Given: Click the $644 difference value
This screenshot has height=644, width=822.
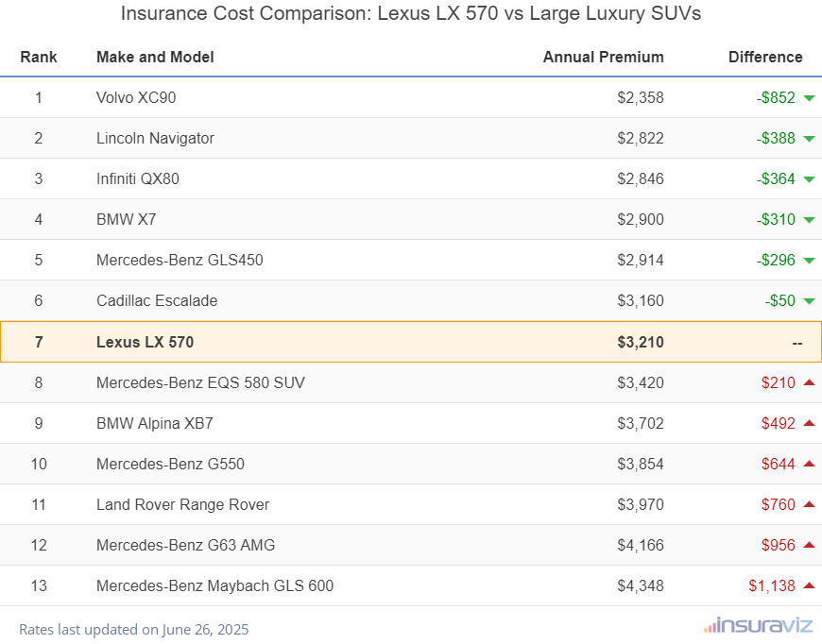Looking at the screenshot, I should (x=779, y=465).
